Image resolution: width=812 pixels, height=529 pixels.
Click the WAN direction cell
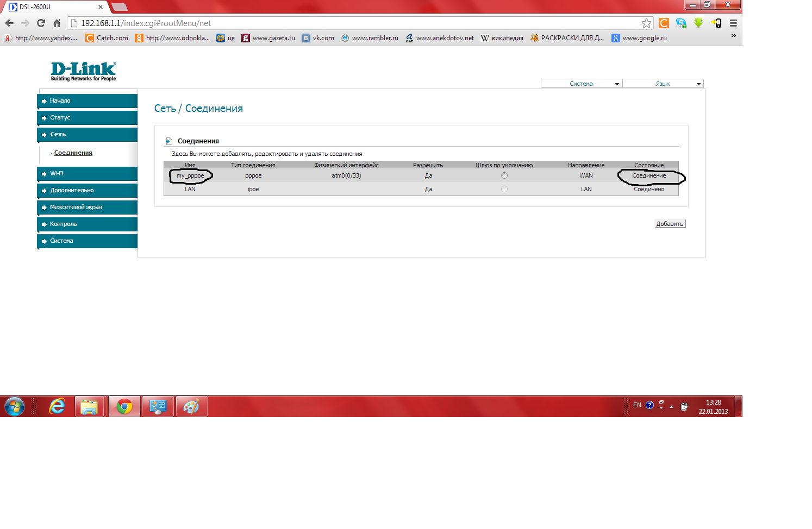586,175
